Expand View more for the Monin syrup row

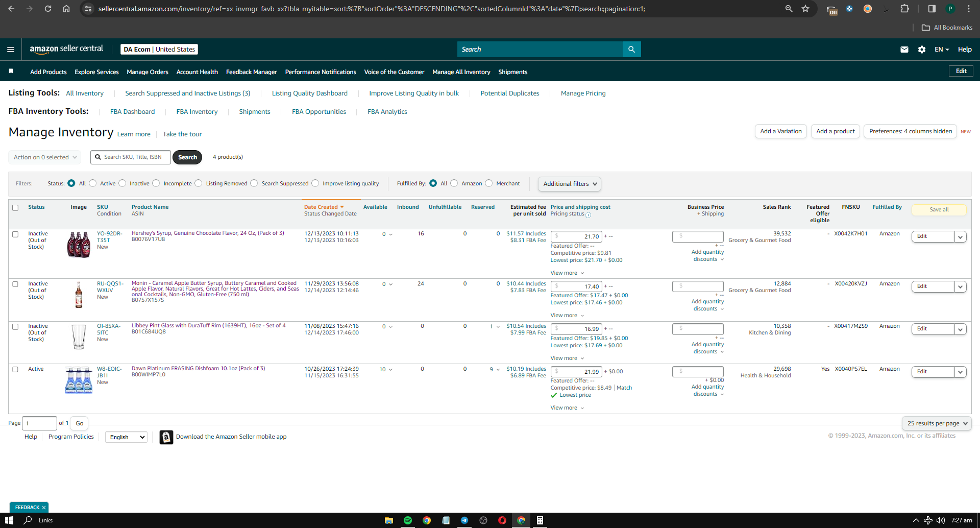click(x=567, y=316)
